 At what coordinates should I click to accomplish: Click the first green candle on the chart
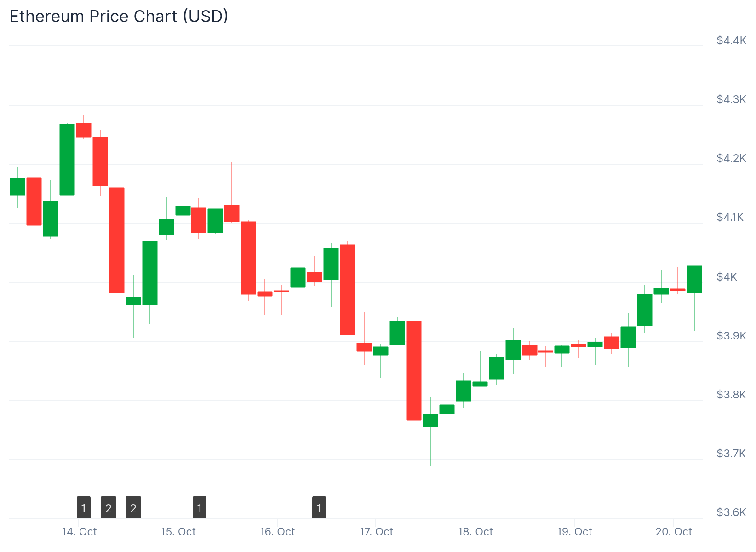coord(17,186)
